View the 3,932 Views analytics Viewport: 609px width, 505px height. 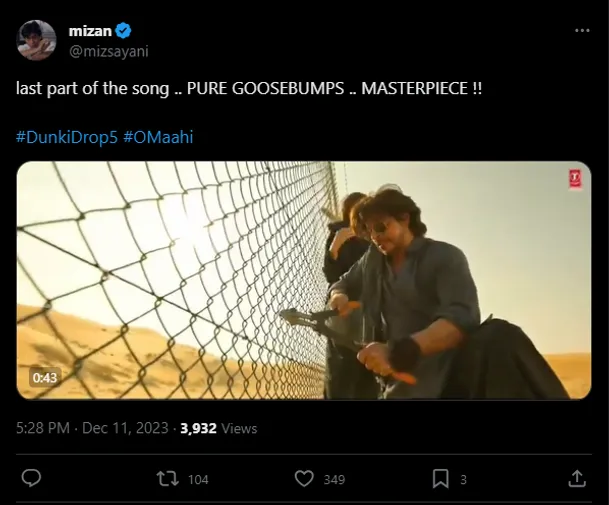pyautogui.click(x=218, y=428)
